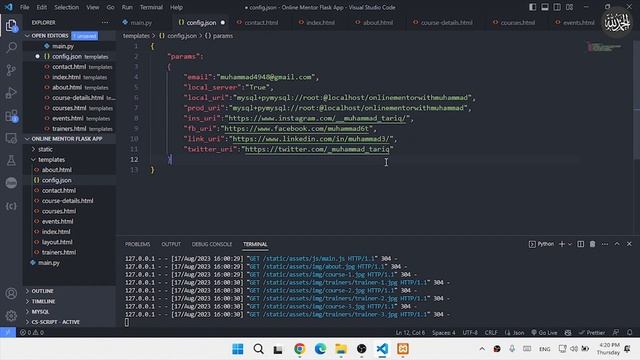Viewport: 640px width, 360px height.
Task: Click Spaces: 4 indentation setting
Action: point(443,332)
